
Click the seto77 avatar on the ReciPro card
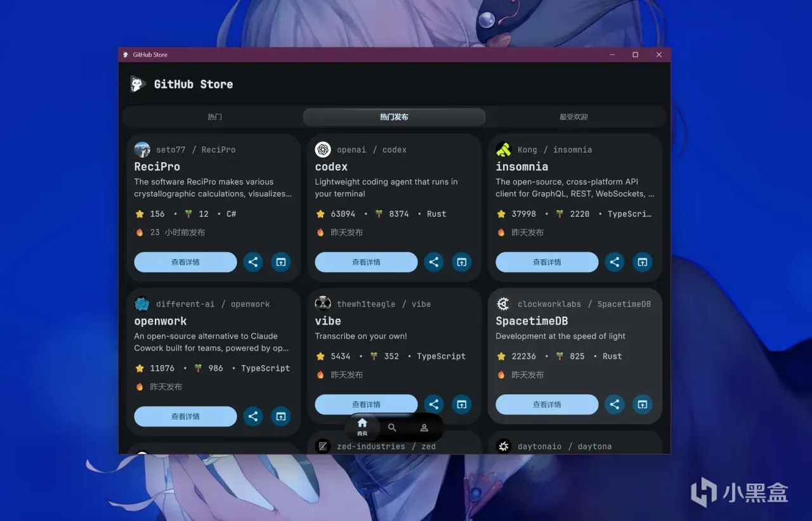tap(142, 150)
